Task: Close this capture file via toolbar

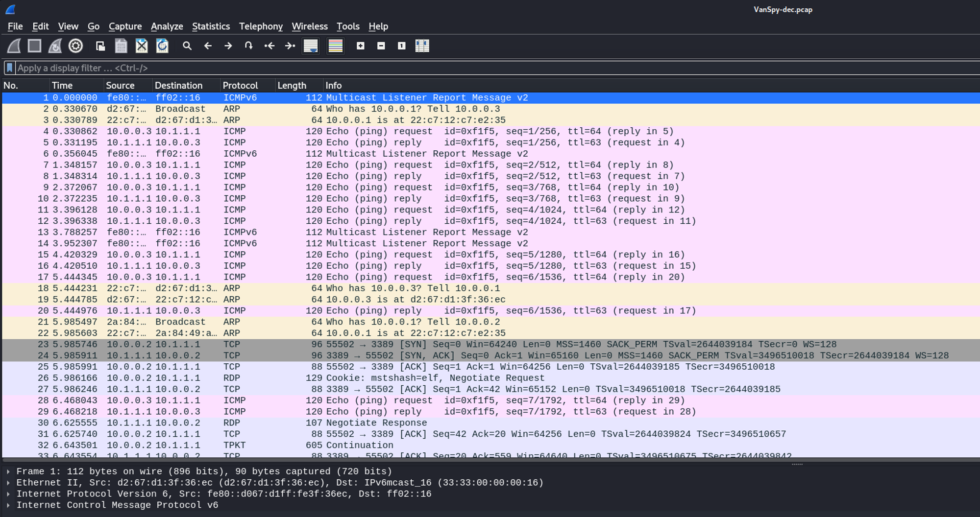Action: pos(142,46)
